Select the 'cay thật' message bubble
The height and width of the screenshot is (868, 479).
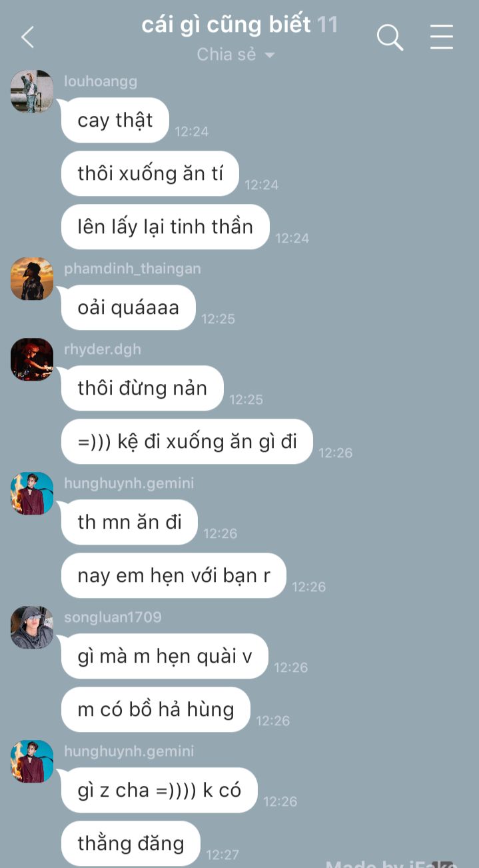115,120
